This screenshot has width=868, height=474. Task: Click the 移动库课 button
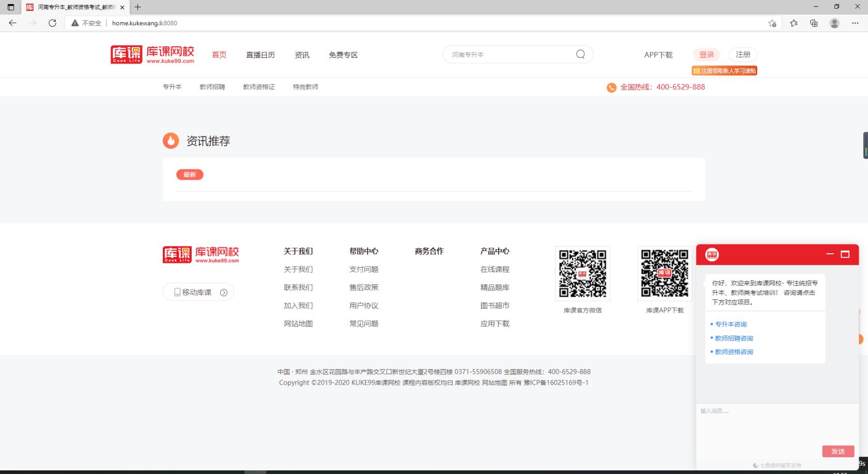pyautogui.click(x=198, y=292)
